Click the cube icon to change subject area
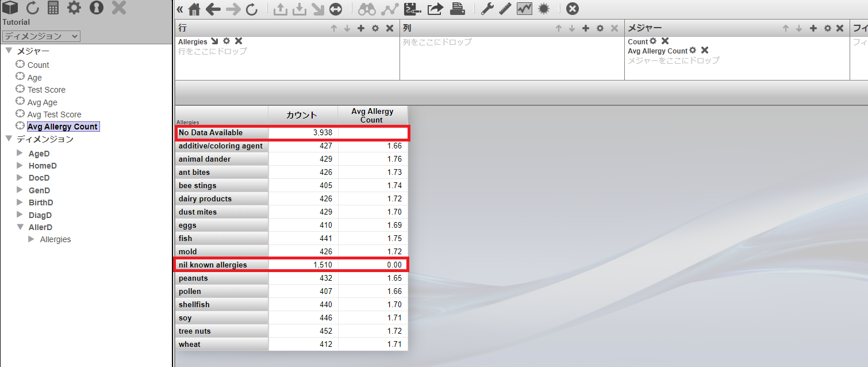This screenshot has width=868, height=367. pos(10,8)
